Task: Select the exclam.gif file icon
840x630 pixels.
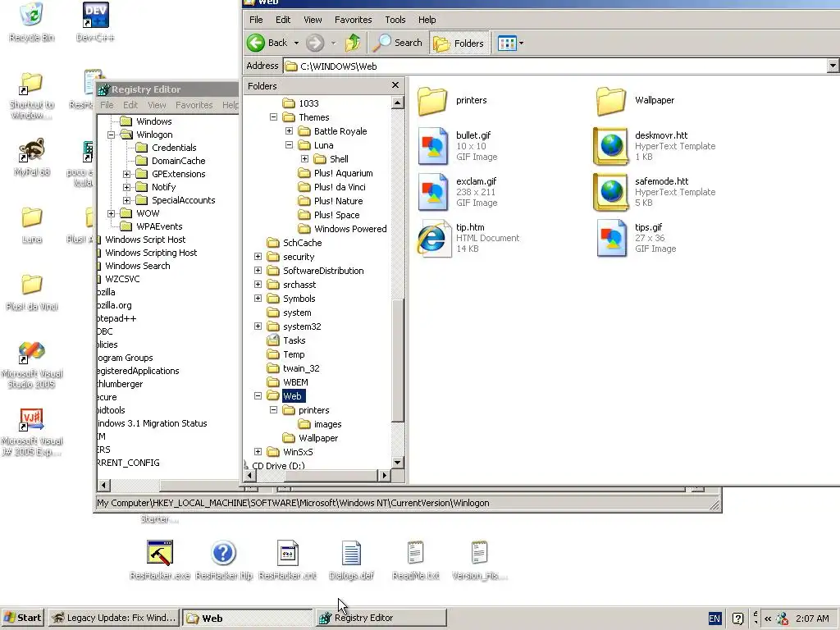Action: point(433,192)
